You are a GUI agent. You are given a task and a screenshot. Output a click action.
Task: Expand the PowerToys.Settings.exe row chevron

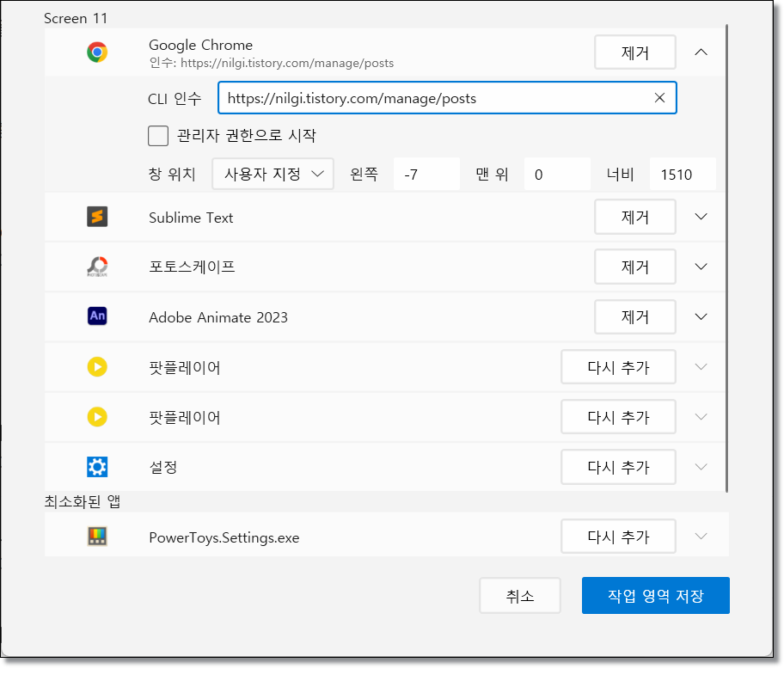(701, 536)
